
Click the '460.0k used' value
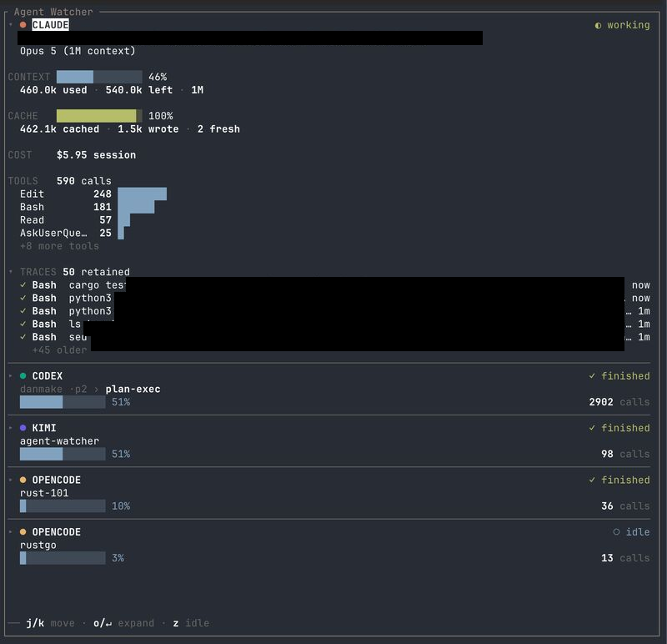click(x=53, y=90)
